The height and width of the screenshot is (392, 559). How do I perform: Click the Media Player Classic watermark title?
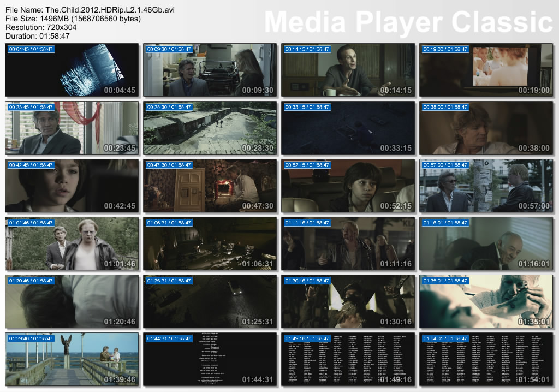click(x=408, y=22)
